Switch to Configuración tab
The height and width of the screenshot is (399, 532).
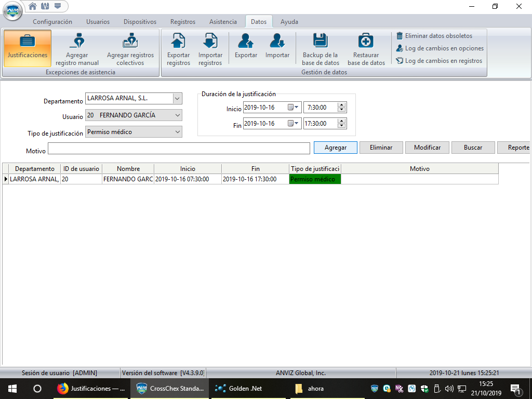click(52, 22)
